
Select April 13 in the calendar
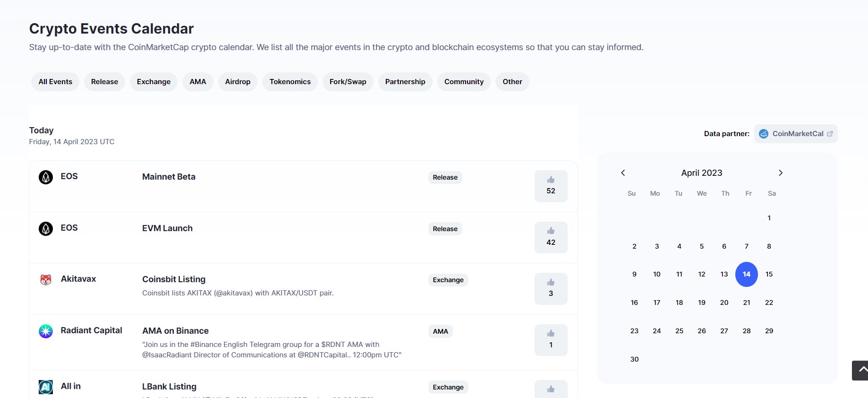click(x=724, y=274)
